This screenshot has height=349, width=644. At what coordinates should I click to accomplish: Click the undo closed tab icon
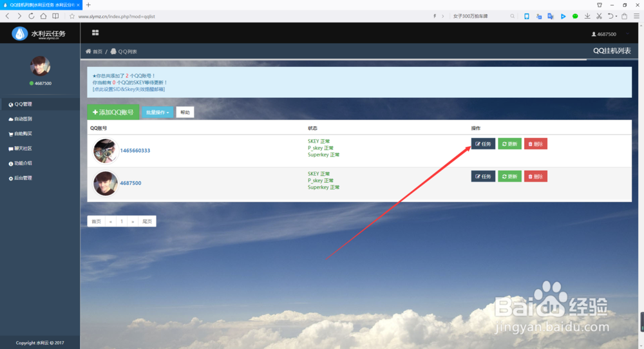click(611, 17)
